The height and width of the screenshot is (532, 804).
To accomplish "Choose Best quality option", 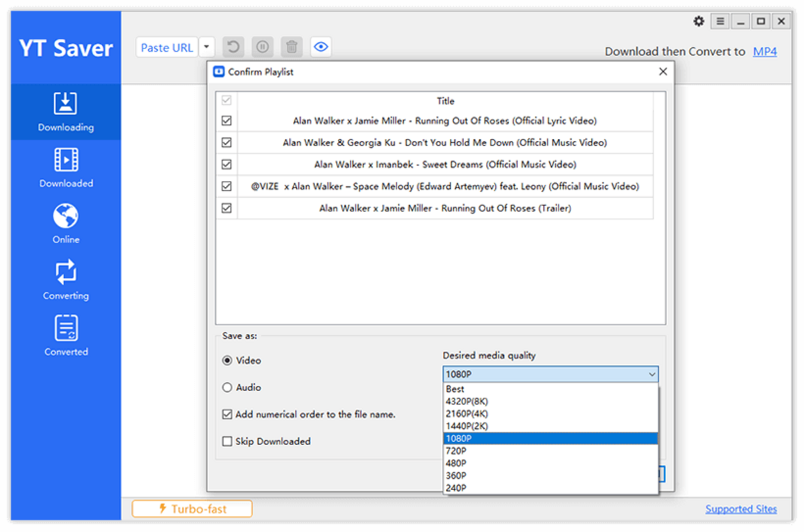I will click(550, 389).
